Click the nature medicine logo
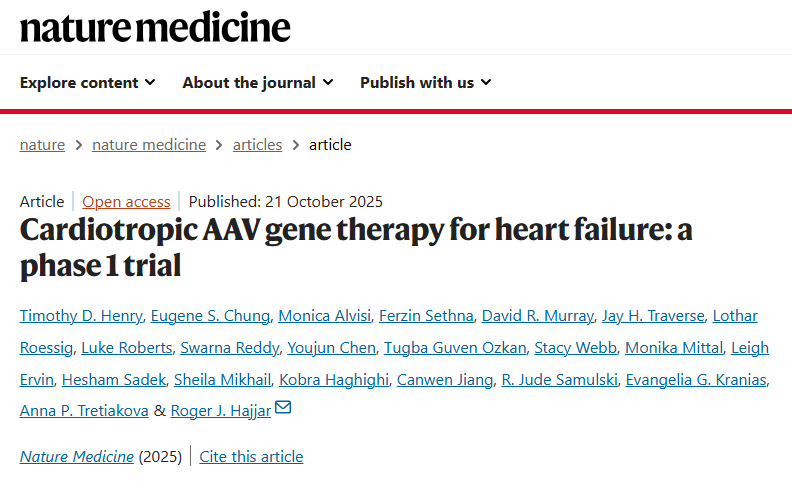Image resolution: width=792 pixels, height=490 pixels. point(155,27)
